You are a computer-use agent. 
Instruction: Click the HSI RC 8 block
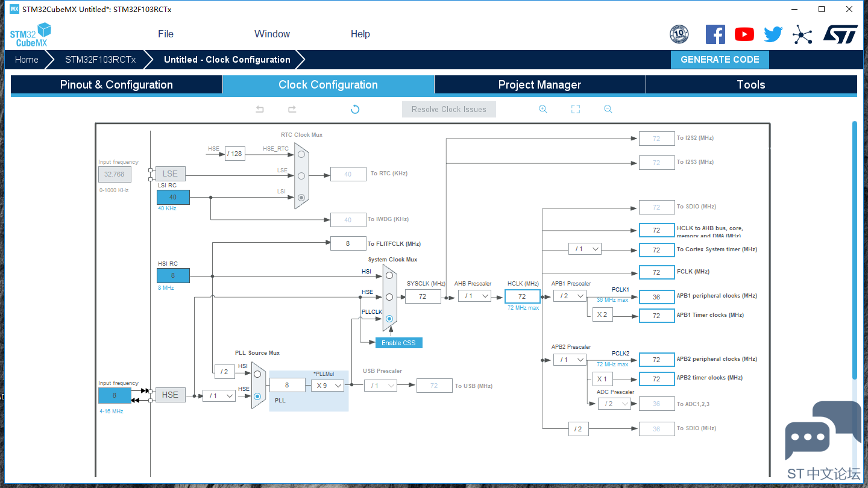173,275
